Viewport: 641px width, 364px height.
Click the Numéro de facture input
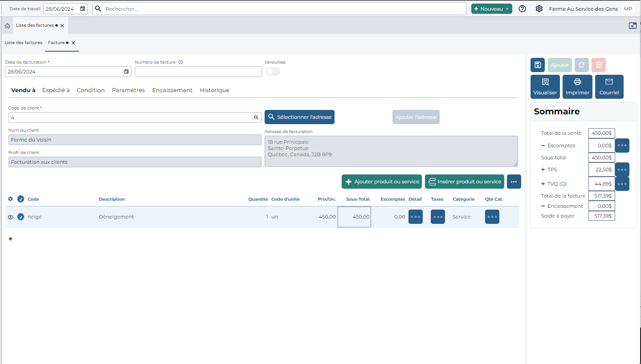(198, 72)
